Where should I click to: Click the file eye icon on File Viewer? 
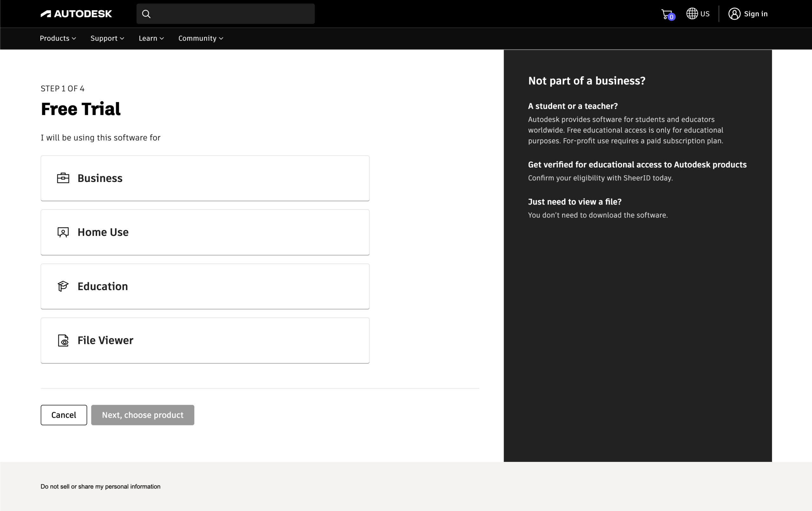63,340
